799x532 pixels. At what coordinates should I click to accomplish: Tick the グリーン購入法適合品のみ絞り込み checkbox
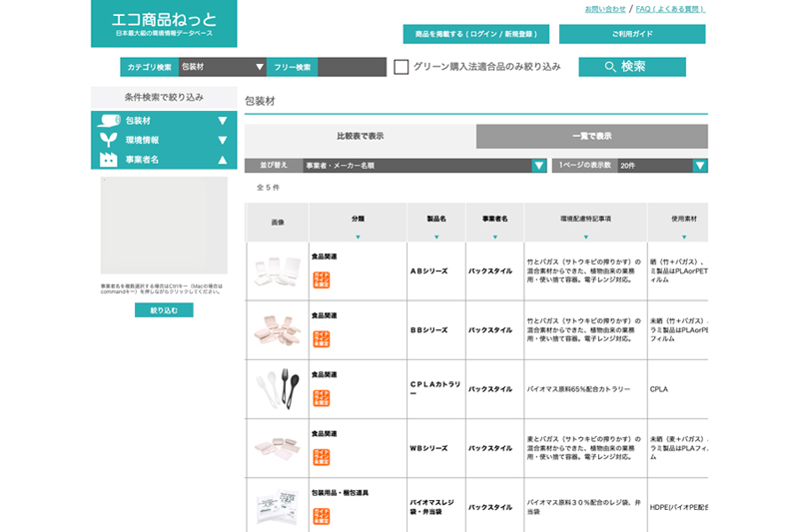(401, 67)
